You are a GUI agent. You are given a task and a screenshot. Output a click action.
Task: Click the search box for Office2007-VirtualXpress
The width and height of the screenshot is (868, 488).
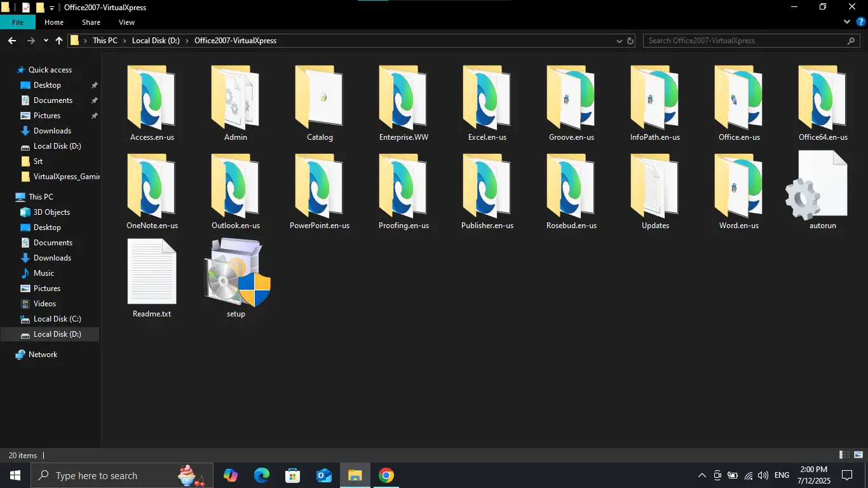(752, 41)
